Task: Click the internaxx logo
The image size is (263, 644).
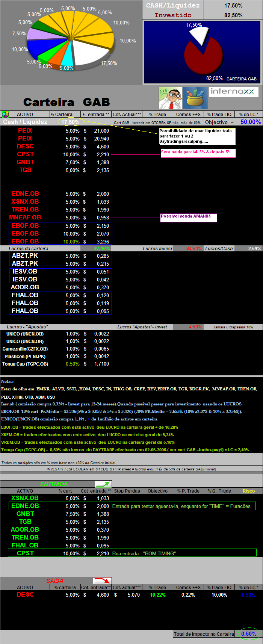Action: click(233, 92)
